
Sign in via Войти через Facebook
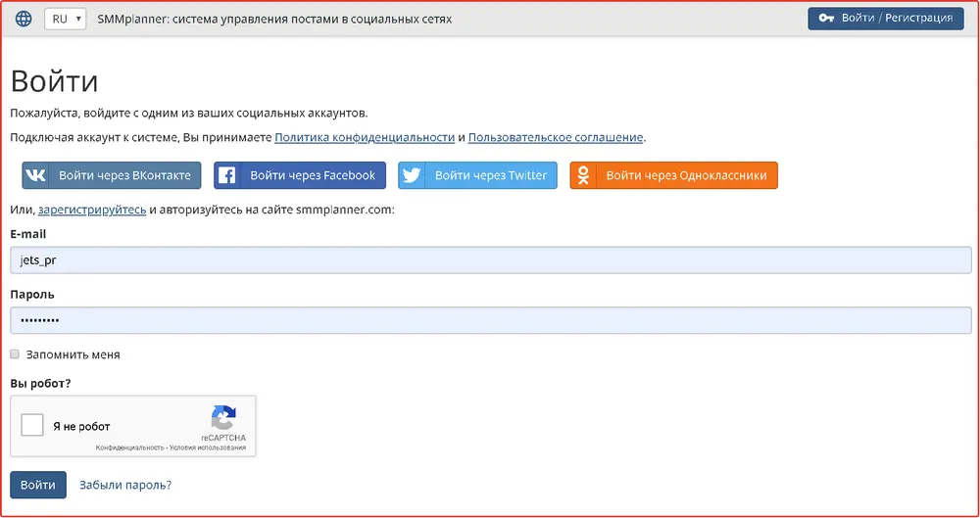pyautogui.click(x=300, y=175)
